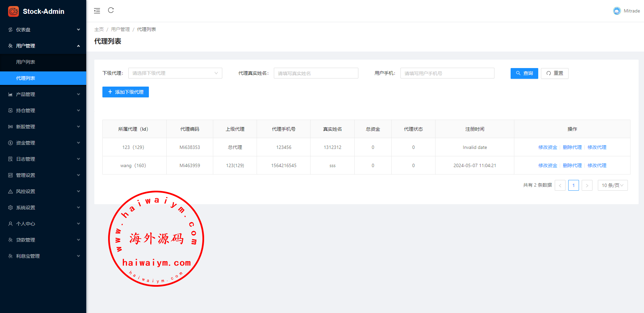The width and height of the screenshot is (644, 313).
Task: Collapse the 用户管理 sidebar section
Action: click(43, 46)
